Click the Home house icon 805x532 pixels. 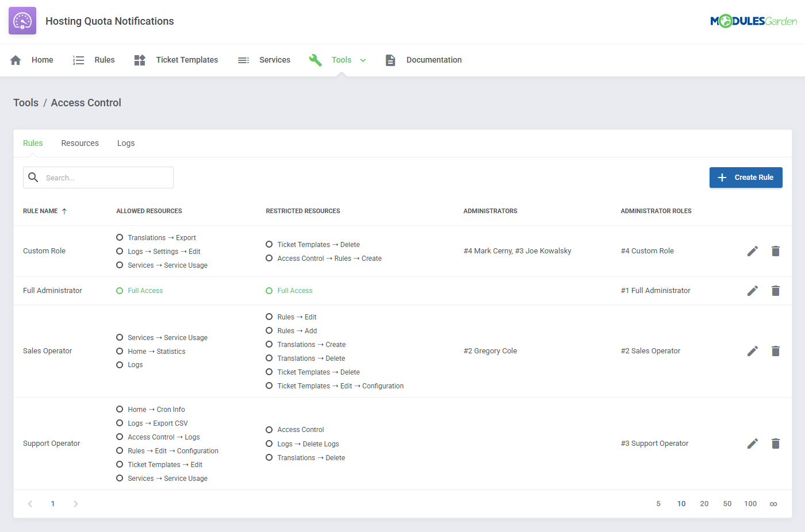coord(16,60)
